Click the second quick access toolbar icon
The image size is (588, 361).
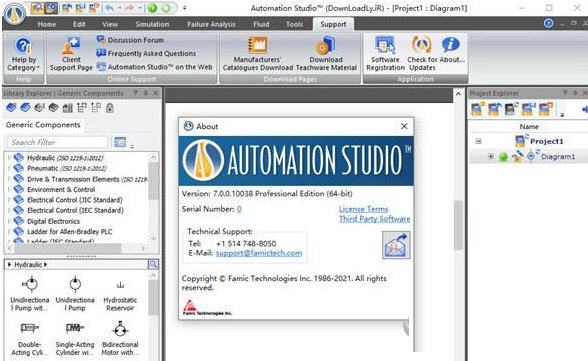point(51,8)
